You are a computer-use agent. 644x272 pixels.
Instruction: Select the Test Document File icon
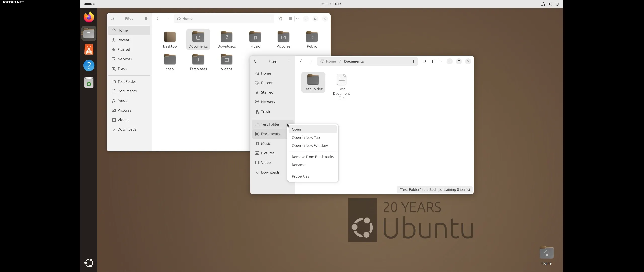342,86
